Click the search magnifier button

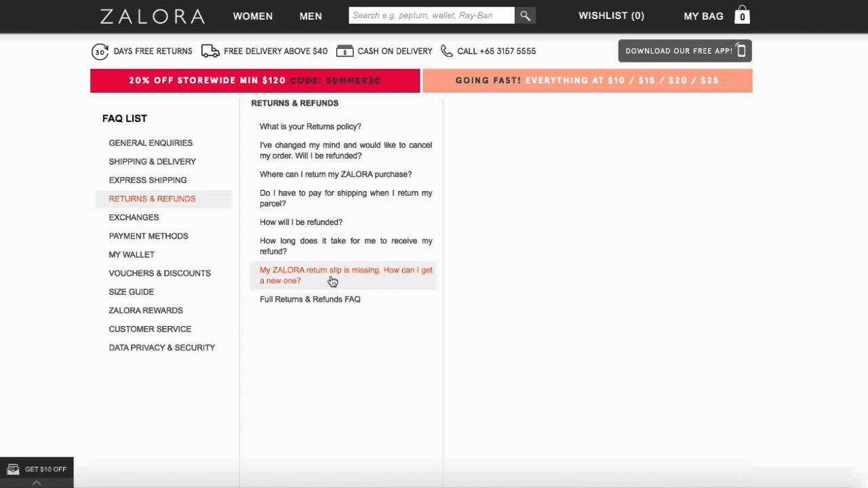[525, 16]
